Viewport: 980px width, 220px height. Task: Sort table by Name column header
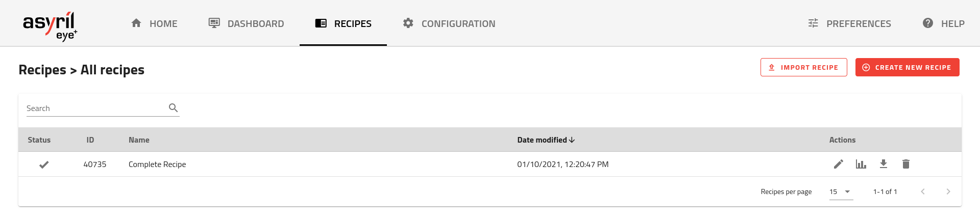[x=139, y=140]
